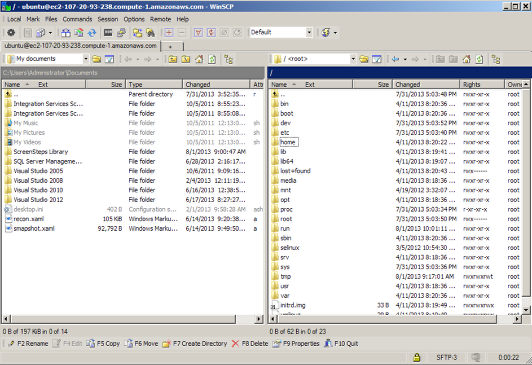
Task: Select the ScreenSteps Library folder
Action: pyautogui.click(x=40, y=152)
